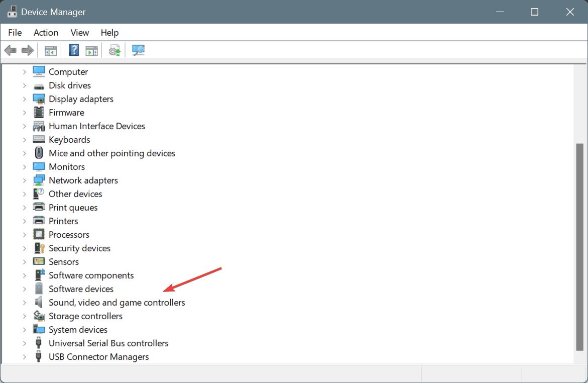Click the mouse icon beside Mice and other pointing devices

(39, 153)
